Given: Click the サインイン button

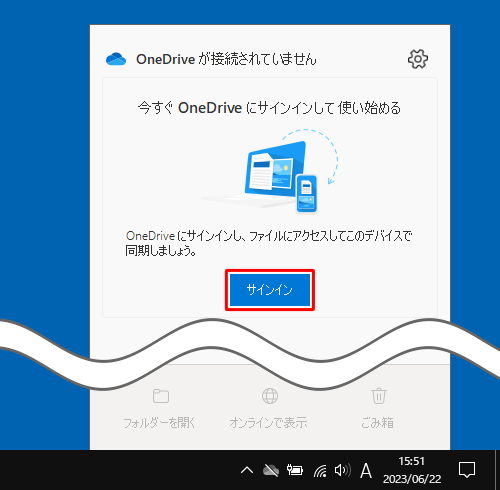Looking at the screenshot, I should [270, 290].
